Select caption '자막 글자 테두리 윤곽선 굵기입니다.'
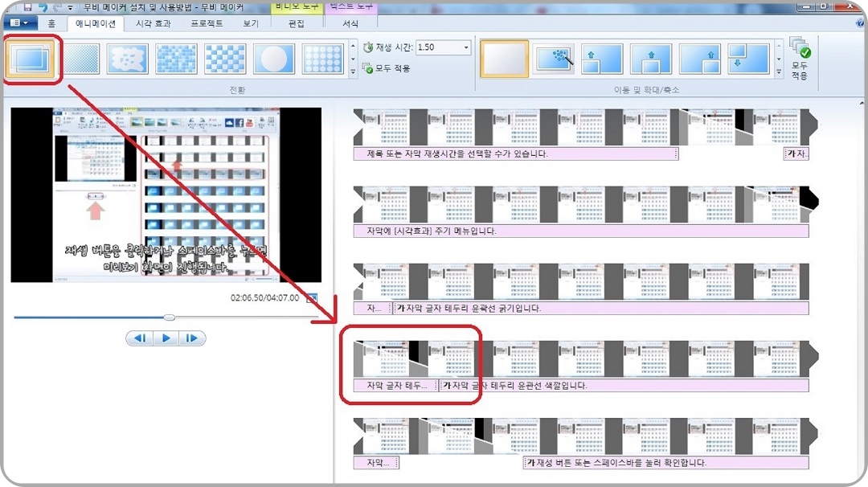868x487 pixels. 601,308
